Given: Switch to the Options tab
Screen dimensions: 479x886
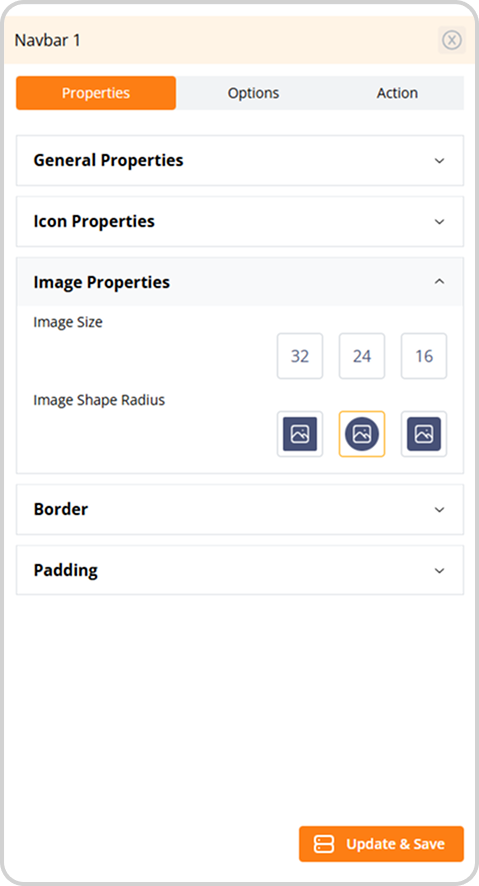Looking at the screenshot, I should pyautogui.click(x=253, y=93).
